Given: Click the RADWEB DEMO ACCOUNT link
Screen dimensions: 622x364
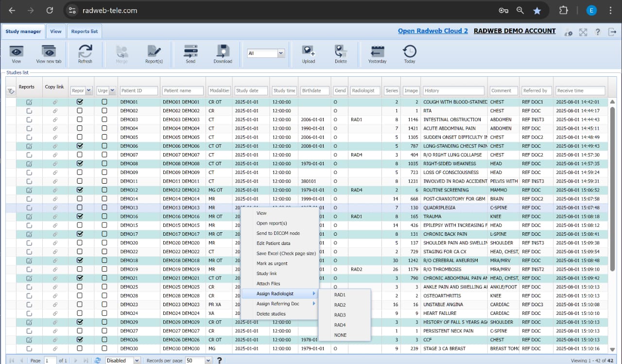Looking at the screenshot, I should pyautogui.click(x=515, y=31).
